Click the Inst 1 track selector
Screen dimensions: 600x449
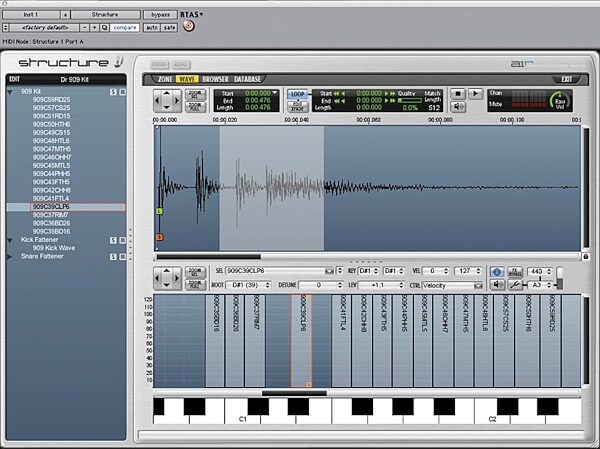point(31,15)
